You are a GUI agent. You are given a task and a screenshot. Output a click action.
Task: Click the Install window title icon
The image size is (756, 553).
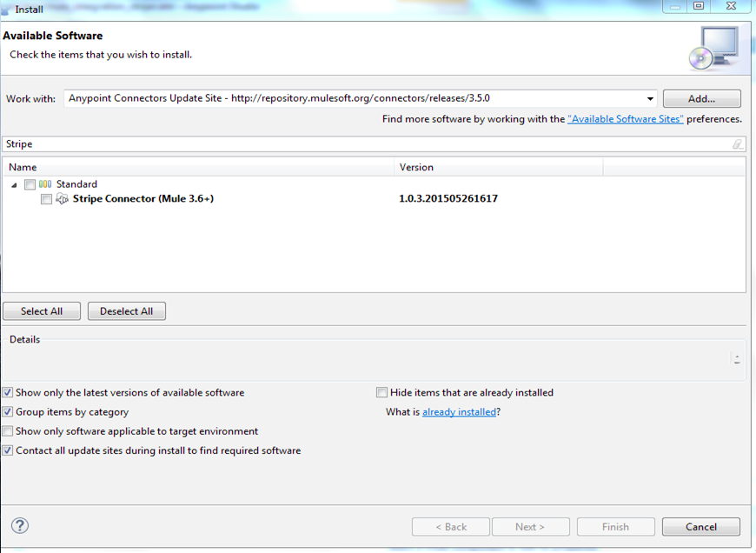tap(5, 10)
